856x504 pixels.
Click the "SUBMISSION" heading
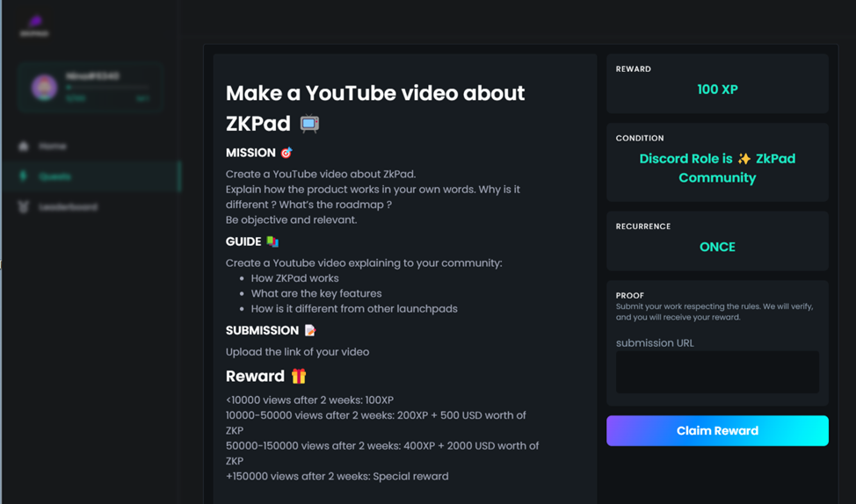(262, 330)
